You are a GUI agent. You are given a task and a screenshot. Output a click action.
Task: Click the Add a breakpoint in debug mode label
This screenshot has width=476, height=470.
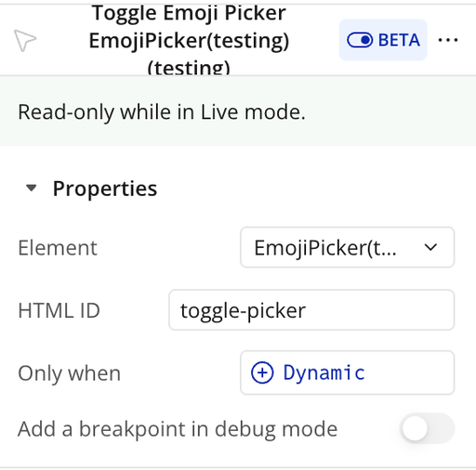(178, 429)
